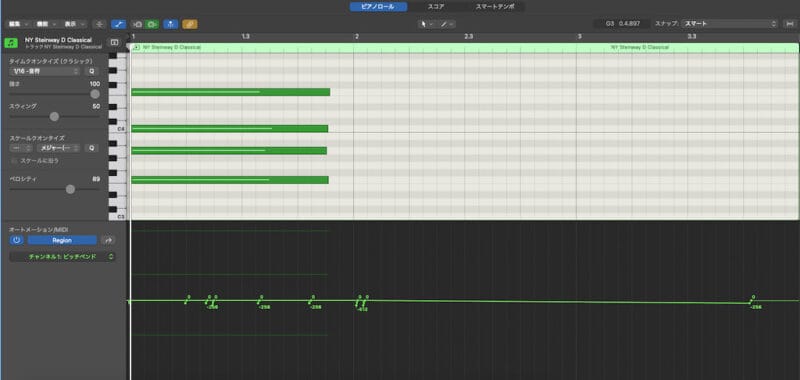Toggle the automation power button
Viewport: 800px width, 380px height.
pos(16,240)
